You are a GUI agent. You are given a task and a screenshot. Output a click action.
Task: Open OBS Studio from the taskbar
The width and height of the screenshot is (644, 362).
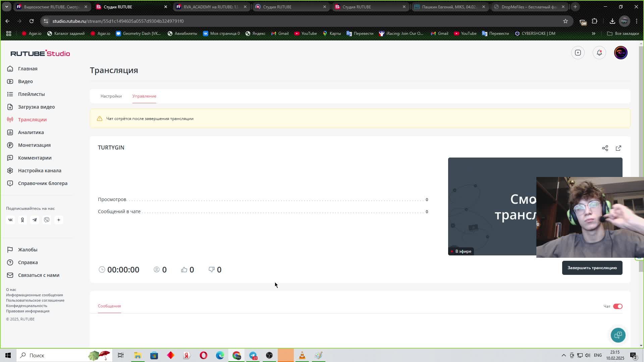pos(269,355)
